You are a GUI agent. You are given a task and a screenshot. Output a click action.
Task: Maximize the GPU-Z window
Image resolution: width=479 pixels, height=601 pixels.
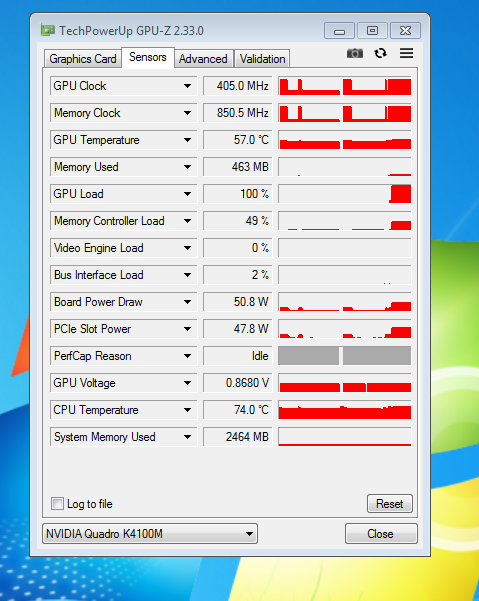click(372, 31)
